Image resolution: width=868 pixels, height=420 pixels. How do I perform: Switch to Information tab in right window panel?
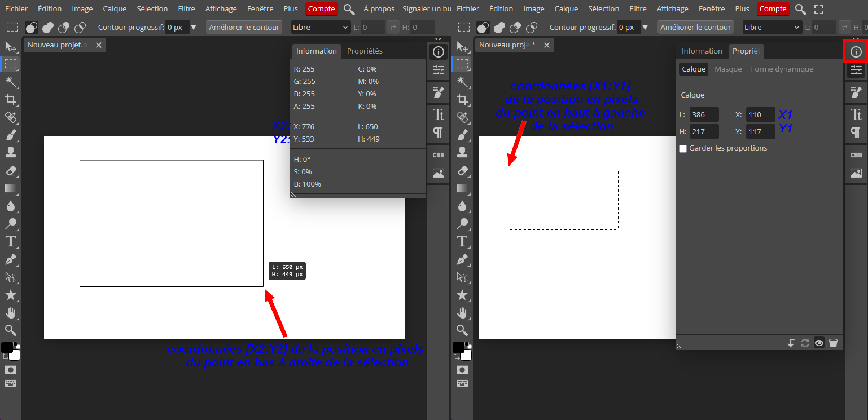(x=702, y=51)
